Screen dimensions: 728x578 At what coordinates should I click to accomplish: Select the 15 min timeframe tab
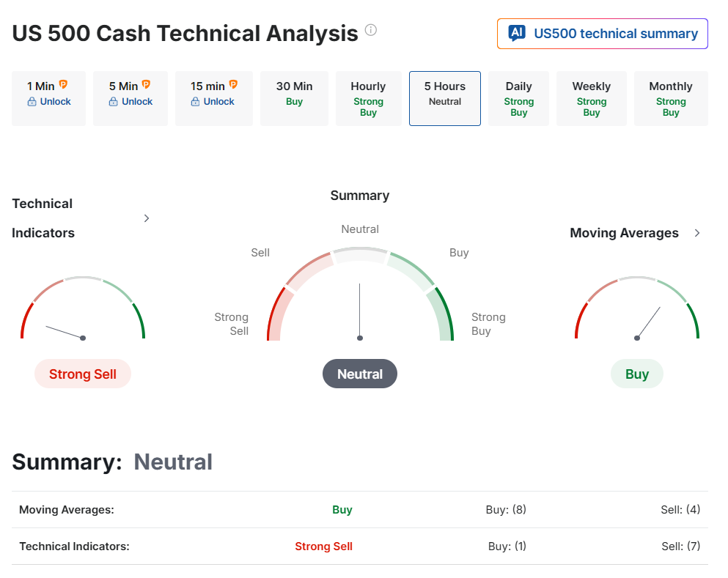[x=214, y=98]
